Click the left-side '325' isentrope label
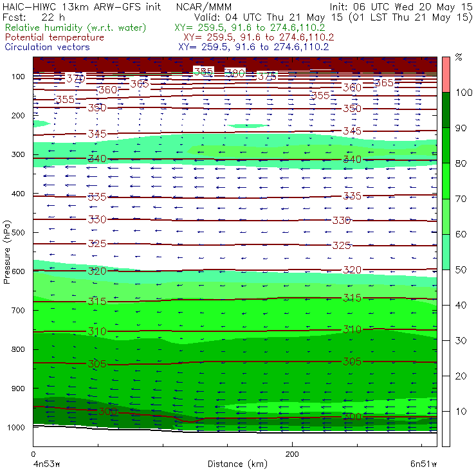This screenshot has width=476, height=476. coord(97,243)
